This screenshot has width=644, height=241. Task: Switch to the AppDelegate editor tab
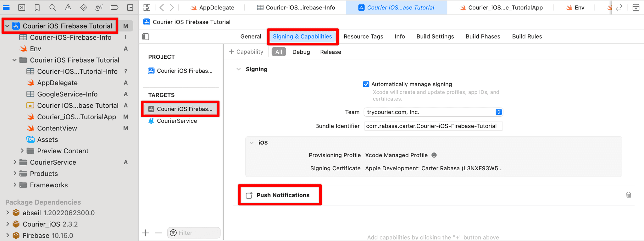click(213, 8)
